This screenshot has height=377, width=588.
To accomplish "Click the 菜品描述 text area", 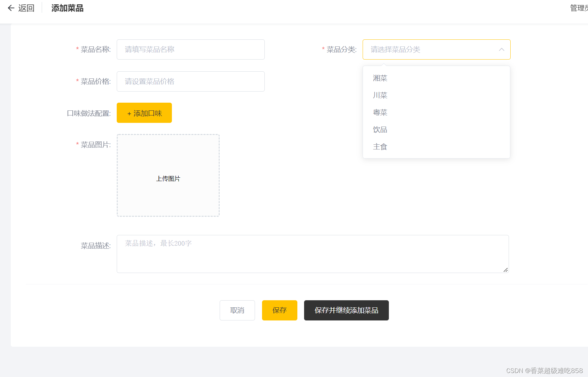I will pos(313,254).
